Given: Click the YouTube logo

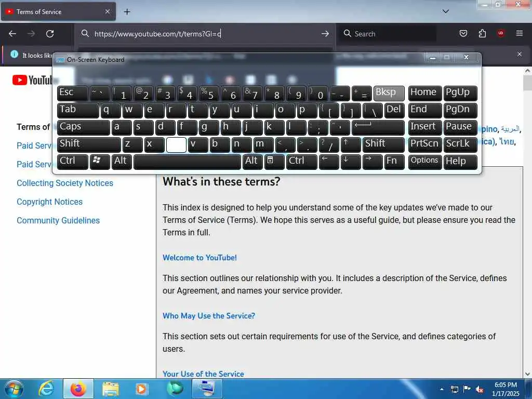Looking at the screenshot, I should coord(33,80).
